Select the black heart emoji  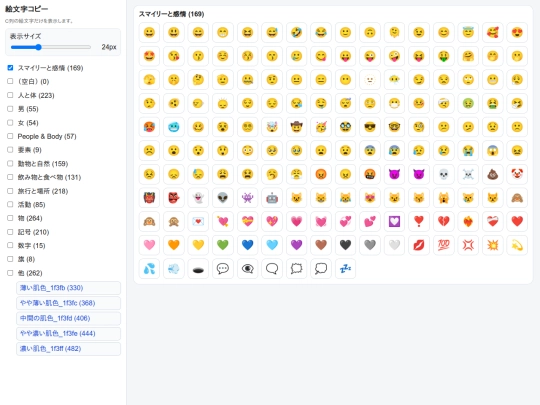345,245
